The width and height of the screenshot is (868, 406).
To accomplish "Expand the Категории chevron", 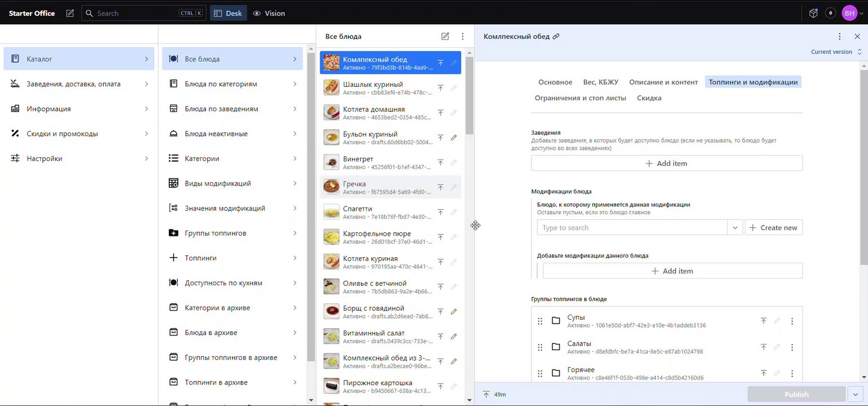I will click(295, 158).
